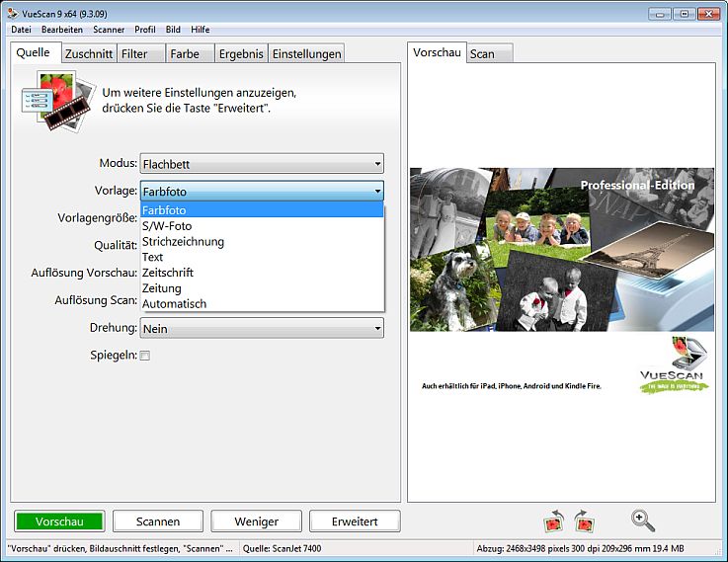Click the Vorlagengröße label

click(x=98, y=217)
